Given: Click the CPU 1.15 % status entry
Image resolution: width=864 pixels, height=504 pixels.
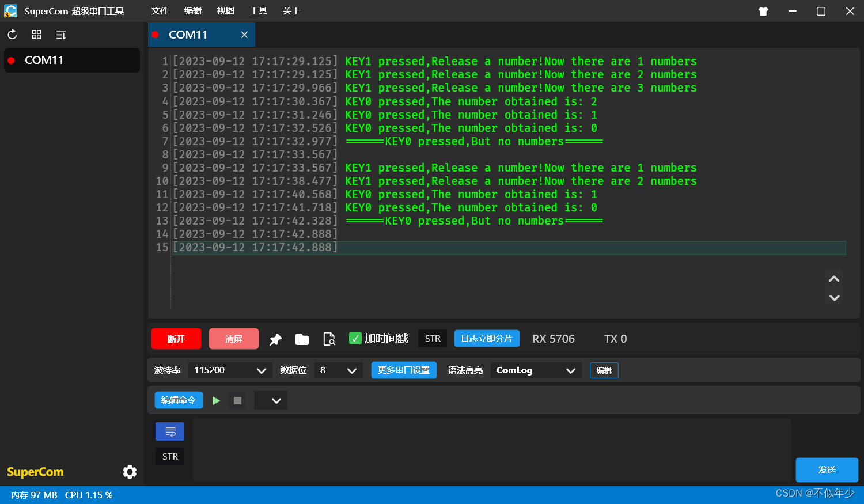Looking at the screenshot, I should [89, 495].
